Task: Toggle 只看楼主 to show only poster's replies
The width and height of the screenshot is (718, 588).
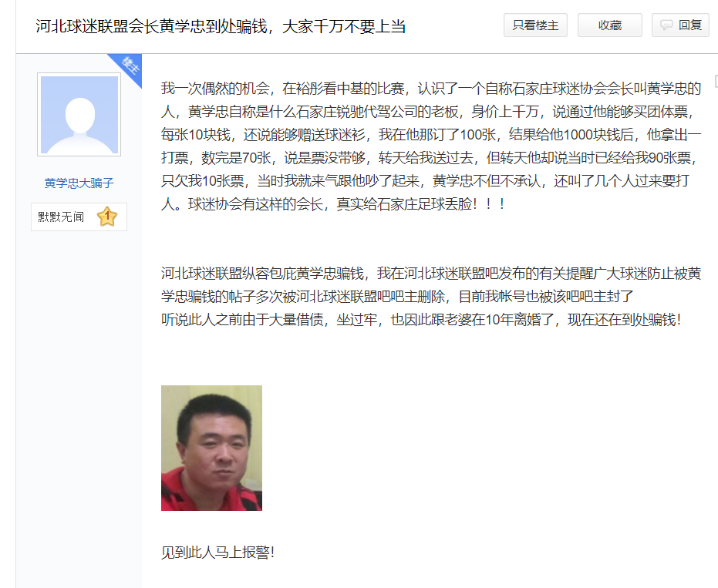Action: point(535,25)
